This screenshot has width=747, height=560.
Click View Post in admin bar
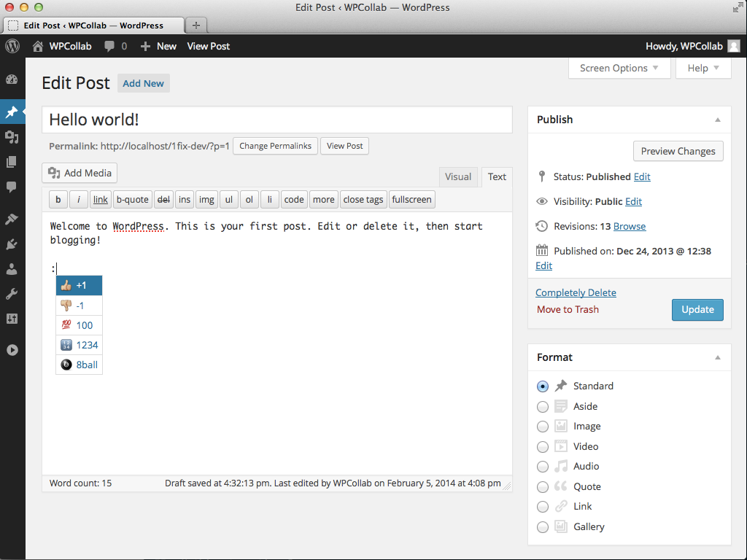point(208,46)
